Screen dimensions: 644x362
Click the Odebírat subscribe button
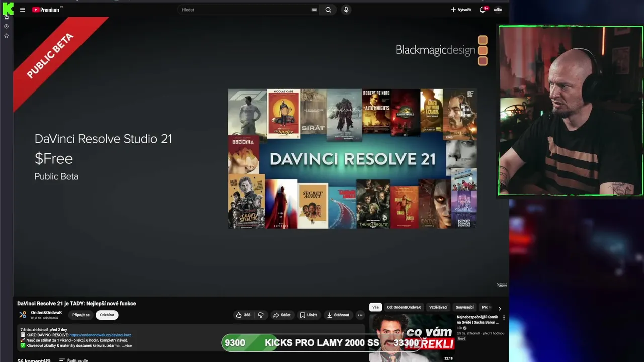tap(107, 315)
